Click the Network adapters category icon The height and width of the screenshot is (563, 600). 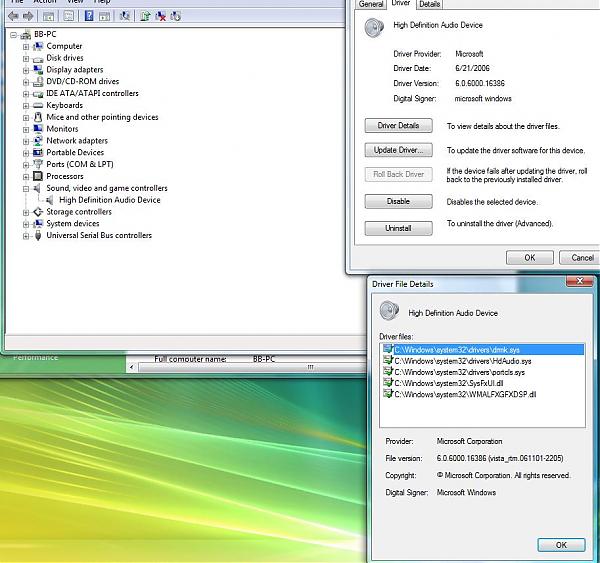coord(38,141)
